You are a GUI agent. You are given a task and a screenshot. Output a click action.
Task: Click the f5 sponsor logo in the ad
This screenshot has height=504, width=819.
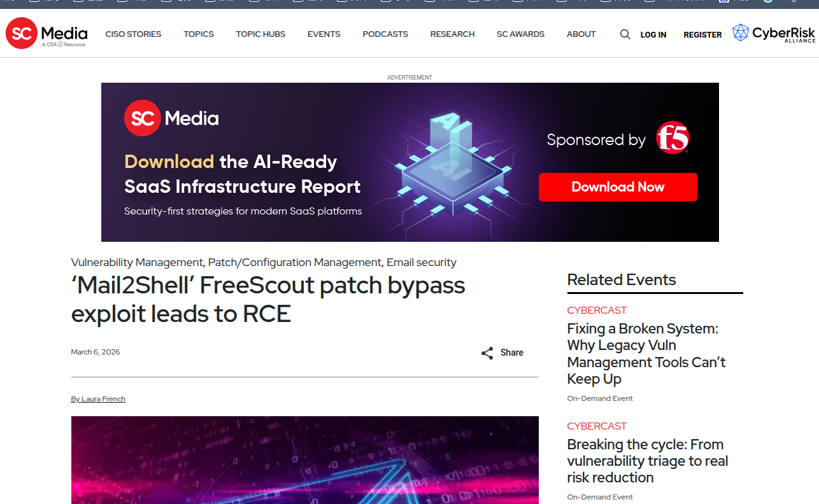pos(673,137)
